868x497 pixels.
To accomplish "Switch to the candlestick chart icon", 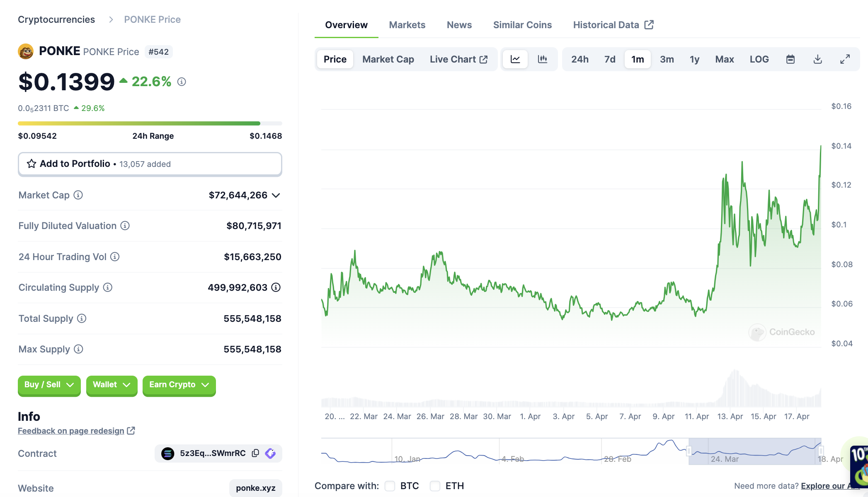I will click(x=542, y=59).
